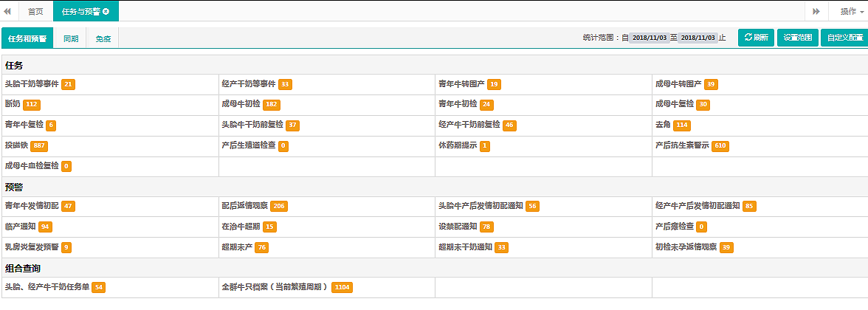
Task: Close the 任务与预警 tab with its x icon
Action: (x=106, y=12)
